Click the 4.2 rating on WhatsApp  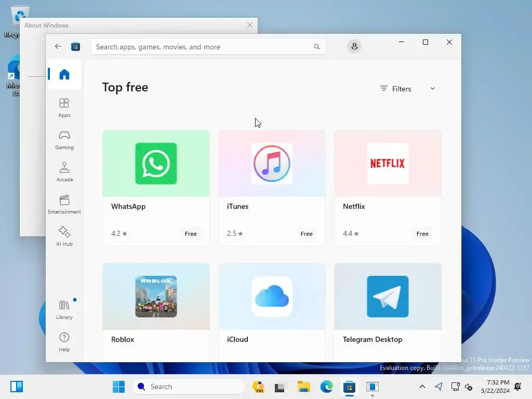119,233
